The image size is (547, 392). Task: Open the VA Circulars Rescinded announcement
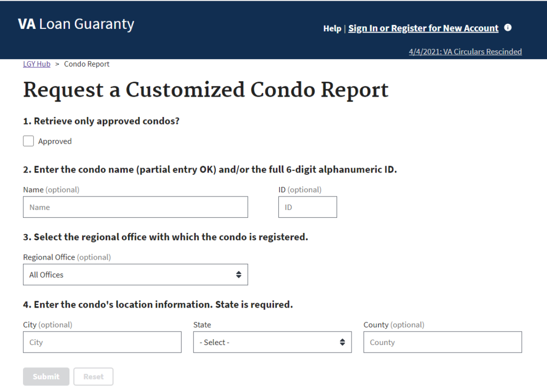coord(465,52)
